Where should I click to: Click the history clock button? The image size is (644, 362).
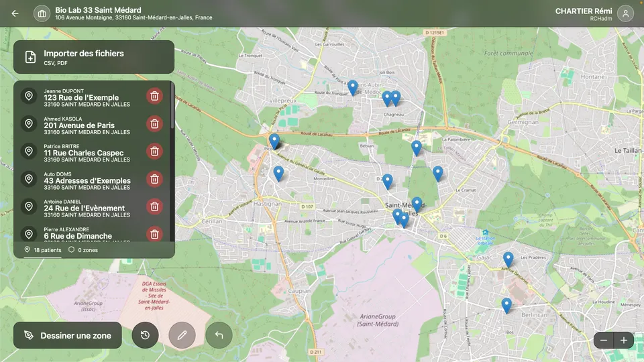coord(145,335)
